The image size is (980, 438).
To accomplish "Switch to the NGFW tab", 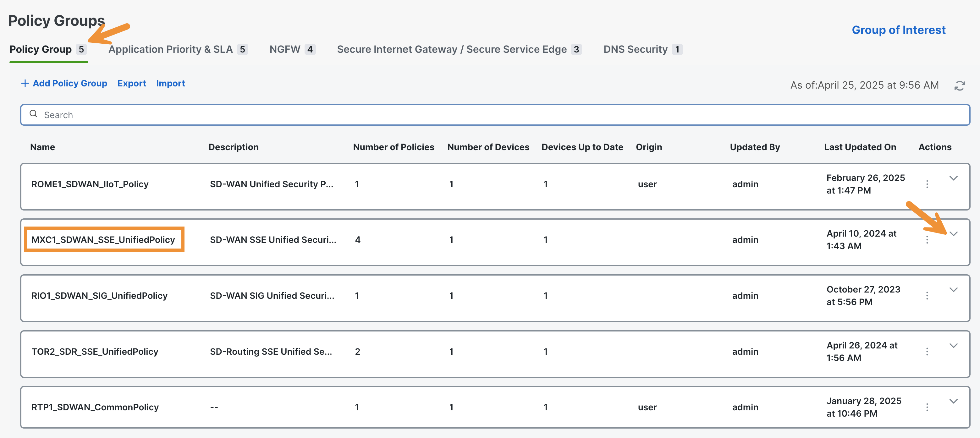I will pyautogui.click(x=292, y=49).
